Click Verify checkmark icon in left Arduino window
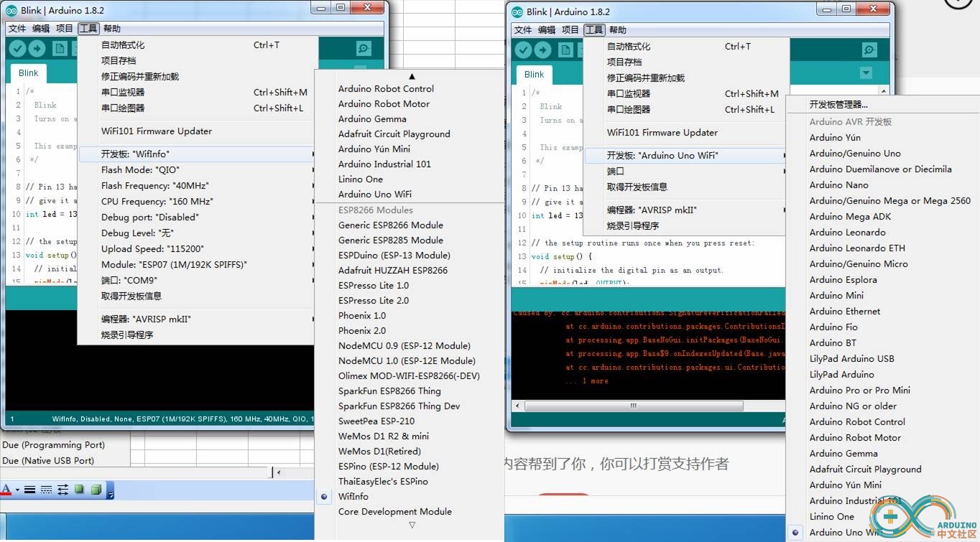The height and width of the screenshot is (542, 980). 17,49
